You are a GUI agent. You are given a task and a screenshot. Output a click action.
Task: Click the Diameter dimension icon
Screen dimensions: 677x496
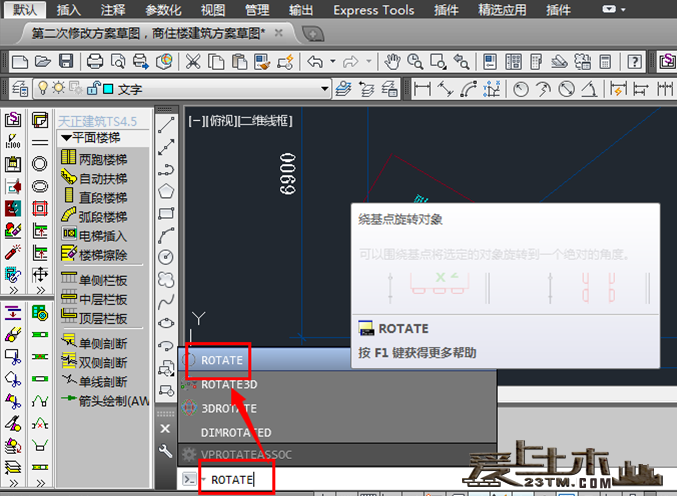click(566, 89)
